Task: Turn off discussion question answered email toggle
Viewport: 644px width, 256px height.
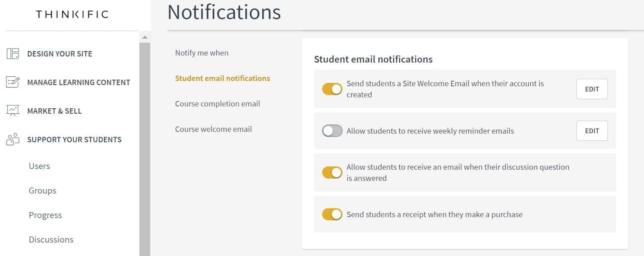Action: click(x=332, y=173)
